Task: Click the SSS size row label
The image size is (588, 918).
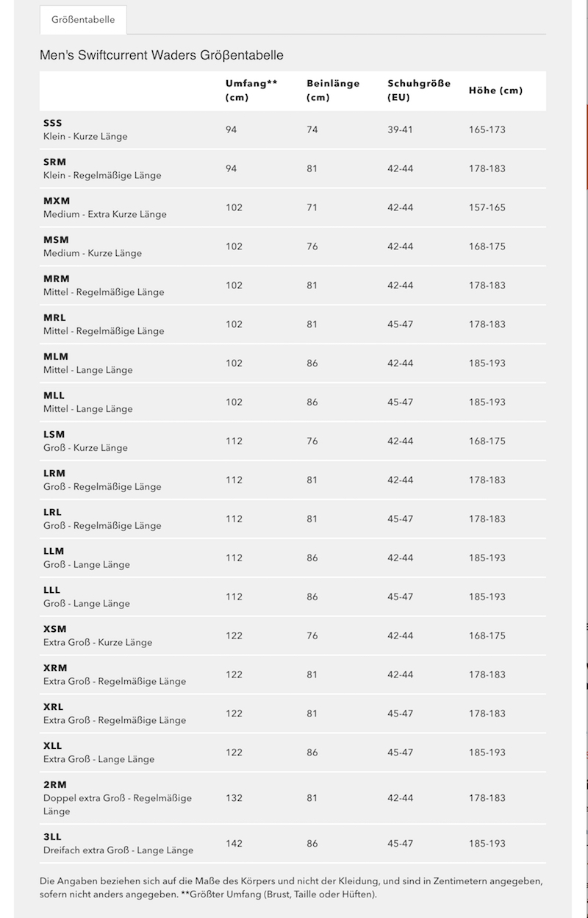Action: point(53,123)
